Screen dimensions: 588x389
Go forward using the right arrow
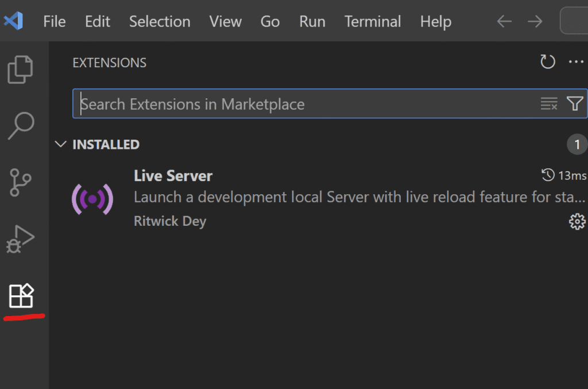coord(535,21)
